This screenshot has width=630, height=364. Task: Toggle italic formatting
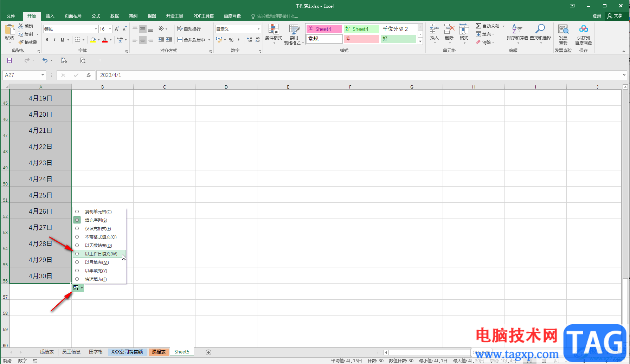click(x=54, y=40)
